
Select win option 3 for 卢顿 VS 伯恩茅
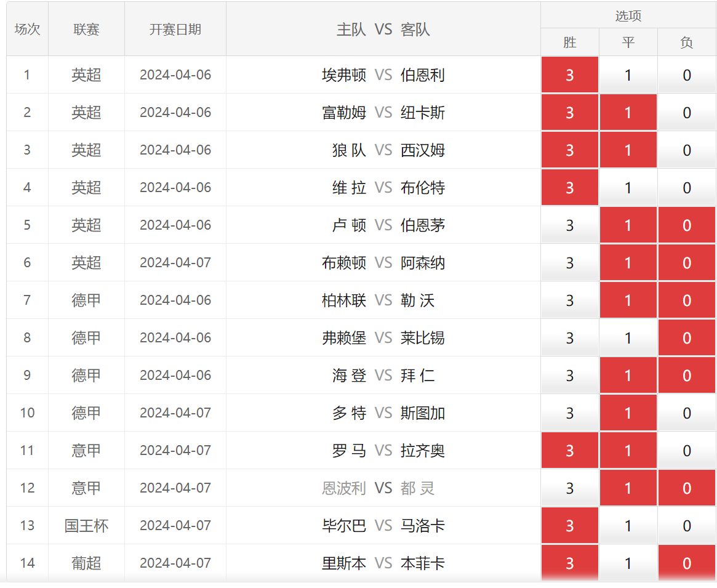(x=569, y=225)
